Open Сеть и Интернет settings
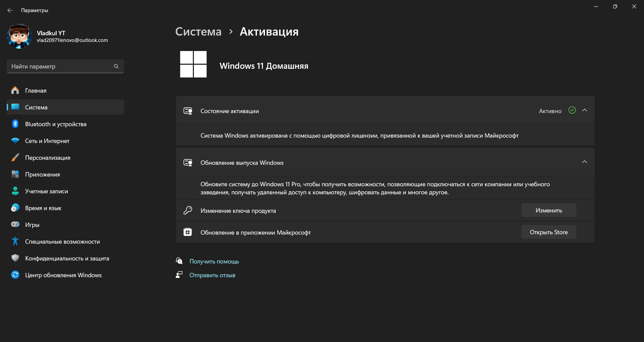644x342 pixels. [x=65, y=141]
